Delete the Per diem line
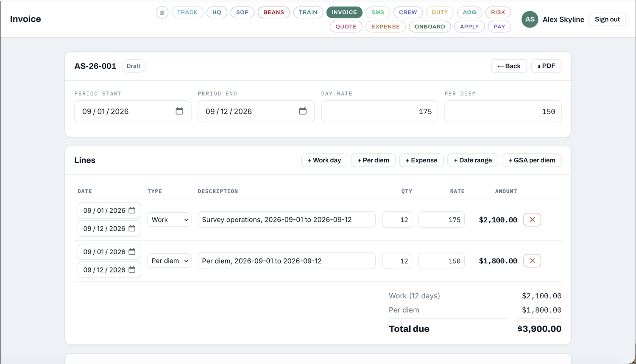Viewport: 636px width, 364px height. tap(532, 261)
